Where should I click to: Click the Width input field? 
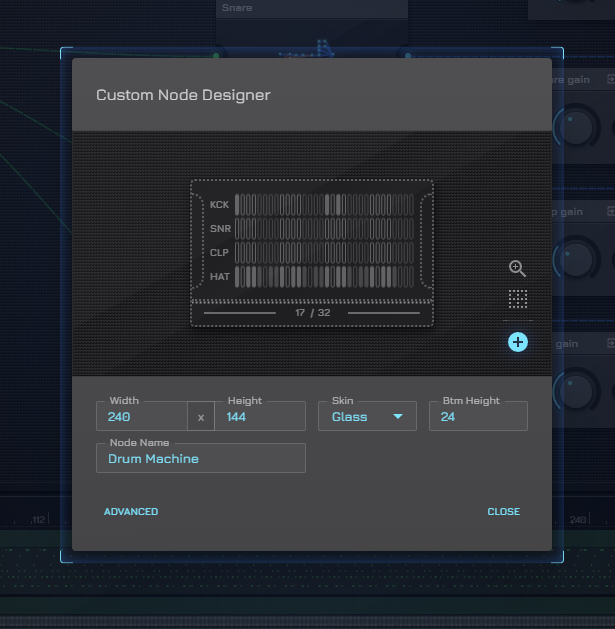click(x=142, y=417)
